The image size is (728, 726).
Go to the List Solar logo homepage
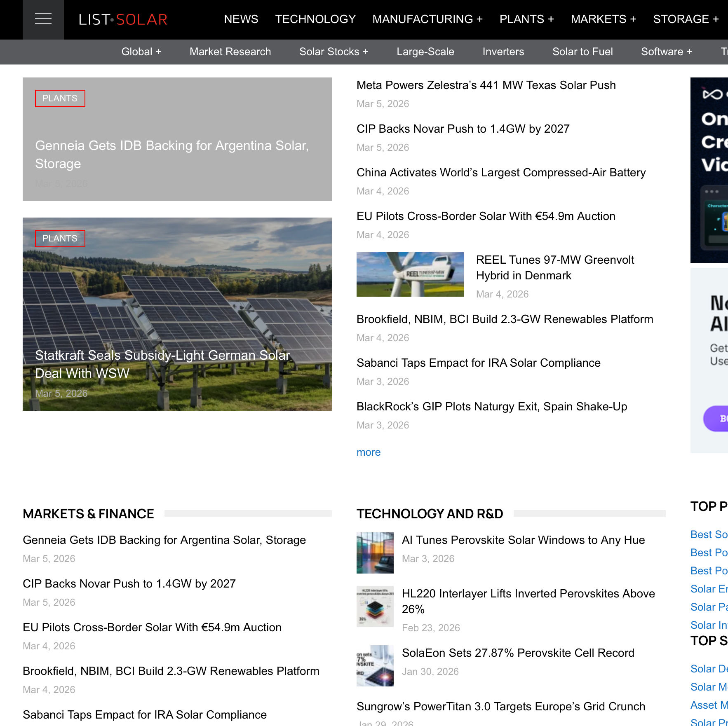(x=123, y=19)
